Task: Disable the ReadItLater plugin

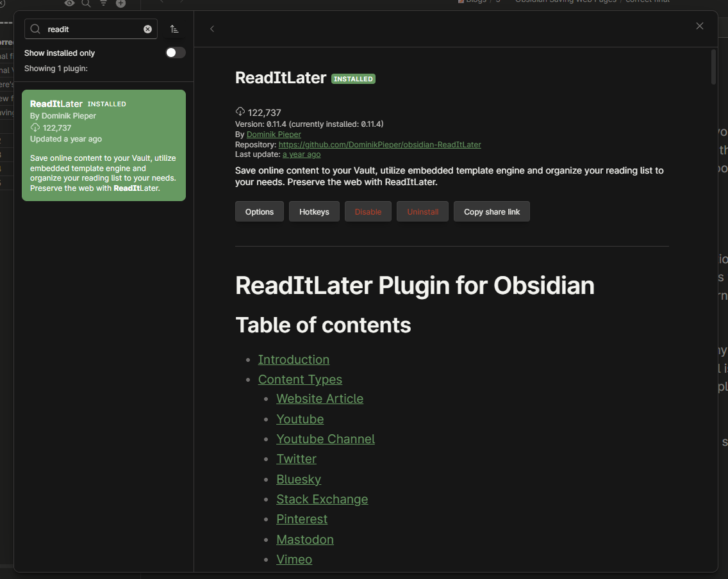Action: (368, 211)
